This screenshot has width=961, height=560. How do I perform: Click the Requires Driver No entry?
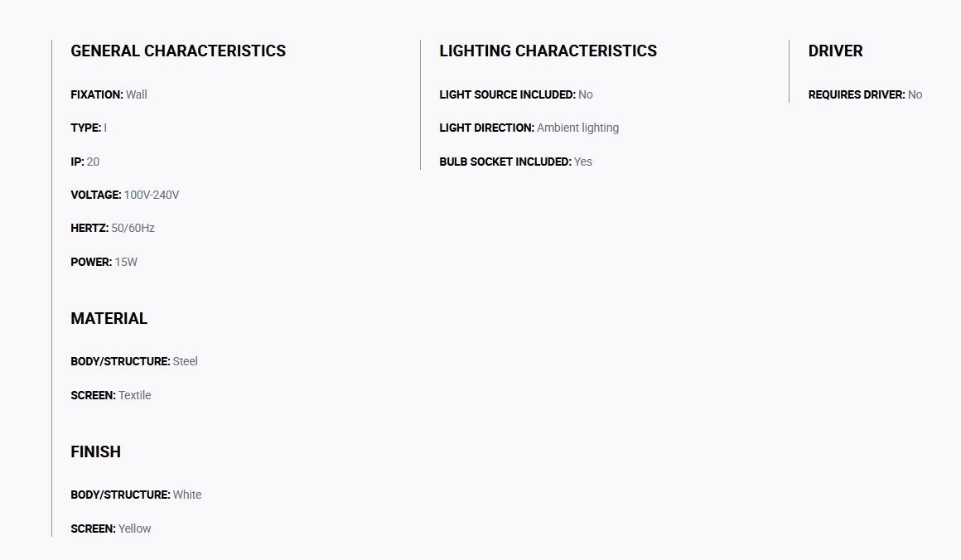(x=866, y=94)
